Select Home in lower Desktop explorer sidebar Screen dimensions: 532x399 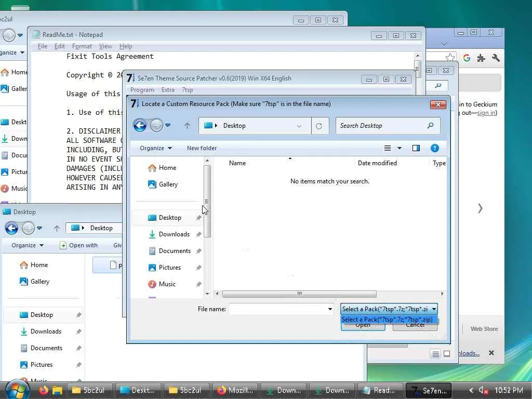coord(34,265)
